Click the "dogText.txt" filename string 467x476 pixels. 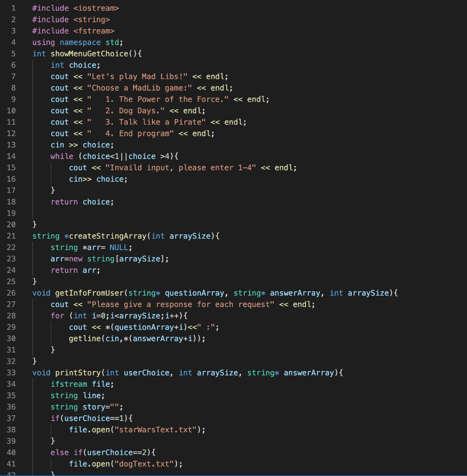point(144,464)
